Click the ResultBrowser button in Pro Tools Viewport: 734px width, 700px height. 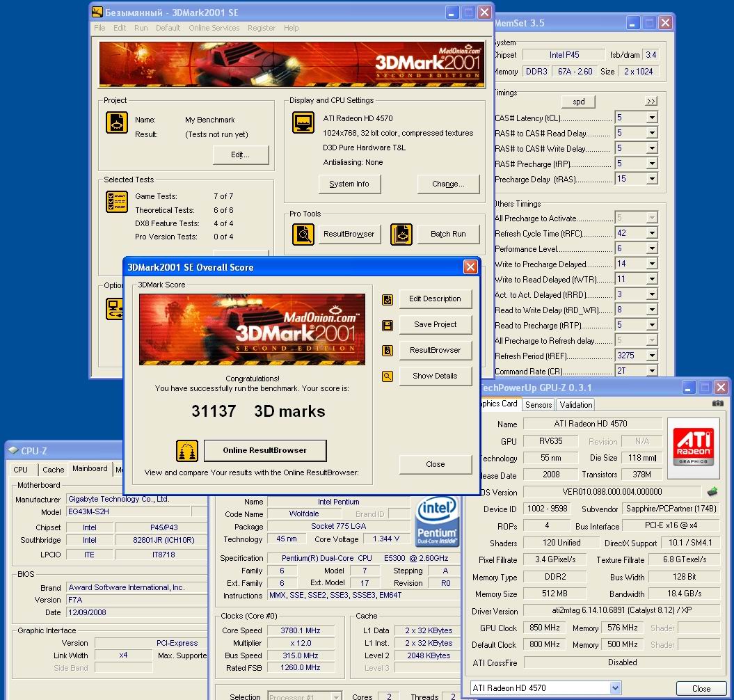pos(349,234)
